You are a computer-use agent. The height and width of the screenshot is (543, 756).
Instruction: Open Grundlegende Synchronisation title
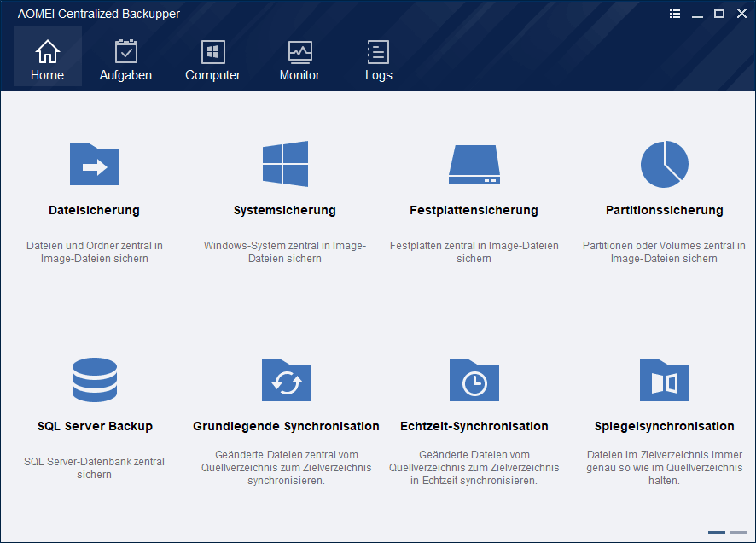pos(287,426)
